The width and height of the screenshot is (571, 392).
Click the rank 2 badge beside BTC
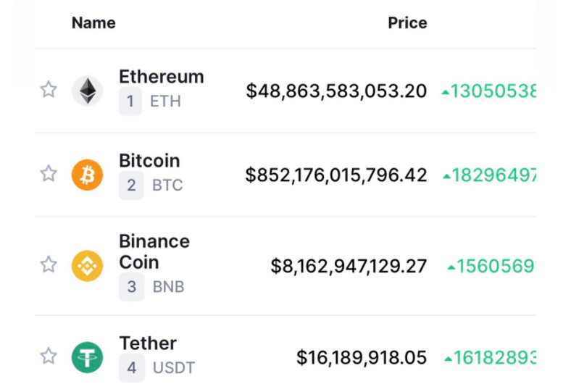point(131,185)
